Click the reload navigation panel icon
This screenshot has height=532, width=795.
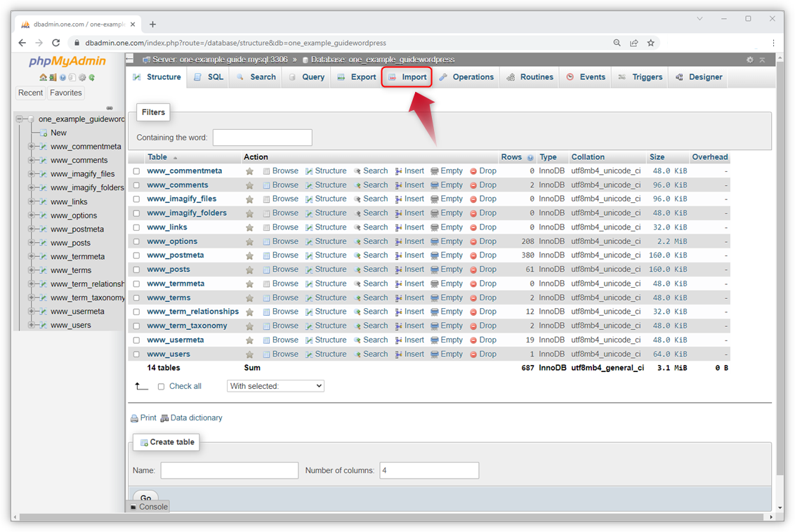point(92,78)
